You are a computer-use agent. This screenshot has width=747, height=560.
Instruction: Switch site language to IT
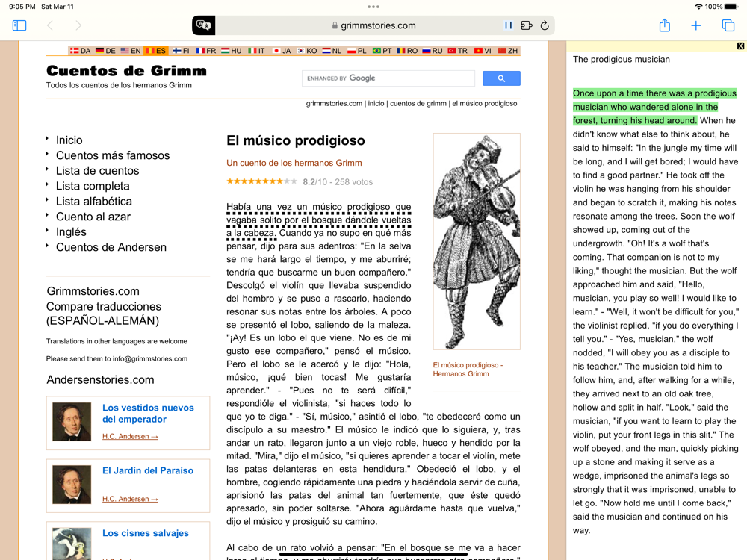pos(256,51)
